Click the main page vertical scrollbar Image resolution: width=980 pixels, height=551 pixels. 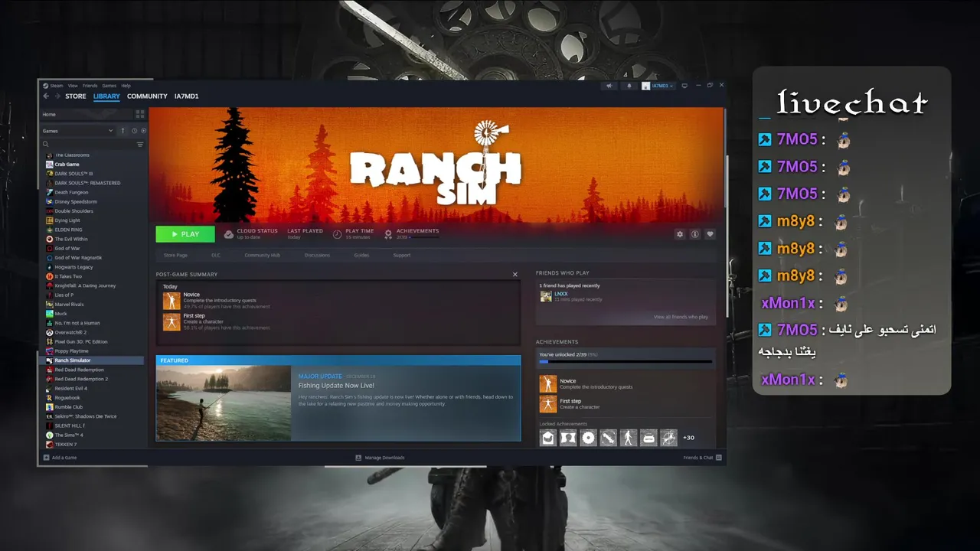pyautogui.click(x=724, y=157)
